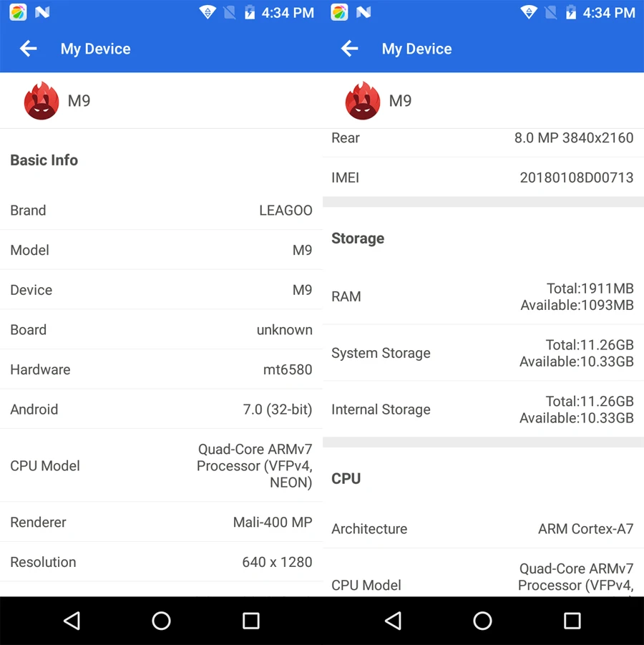Screen dimensions: 644x645
Task: Tap Android back triangle in left nav bar
Action: click(72, 621)
